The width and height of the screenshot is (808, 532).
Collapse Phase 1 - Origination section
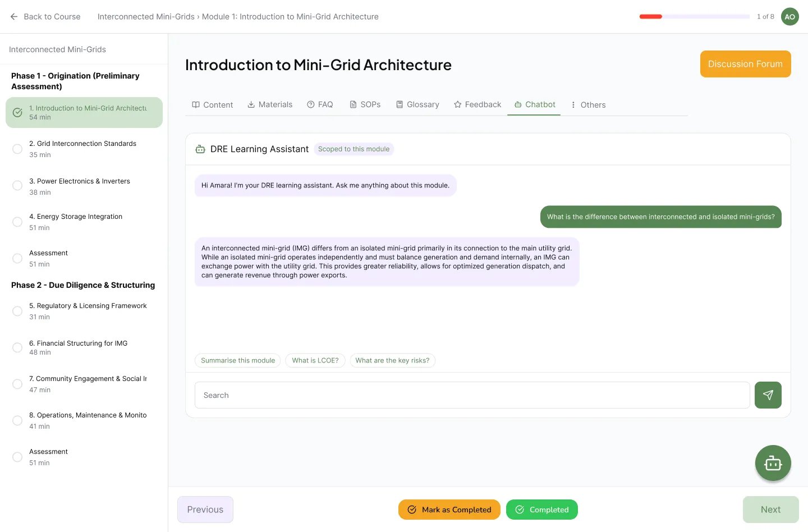click(x=75, y=81)
